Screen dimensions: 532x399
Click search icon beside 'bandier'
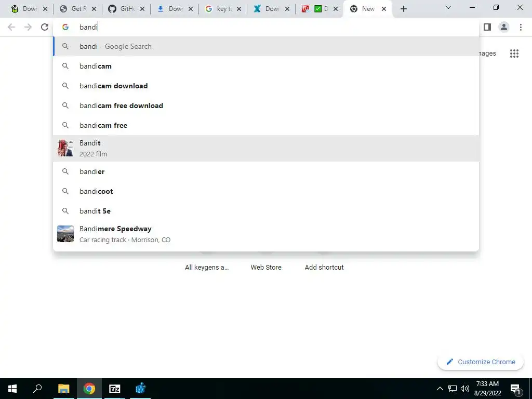pyautogui.click(x=65, y=171)
